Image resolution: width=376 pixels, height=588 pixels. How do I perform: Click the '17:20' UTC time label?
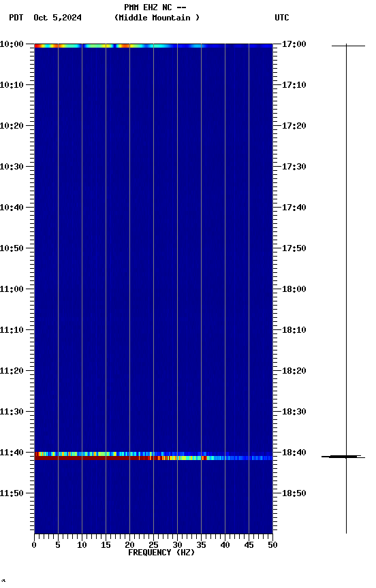pyautogui.click(x=294, y=126)
